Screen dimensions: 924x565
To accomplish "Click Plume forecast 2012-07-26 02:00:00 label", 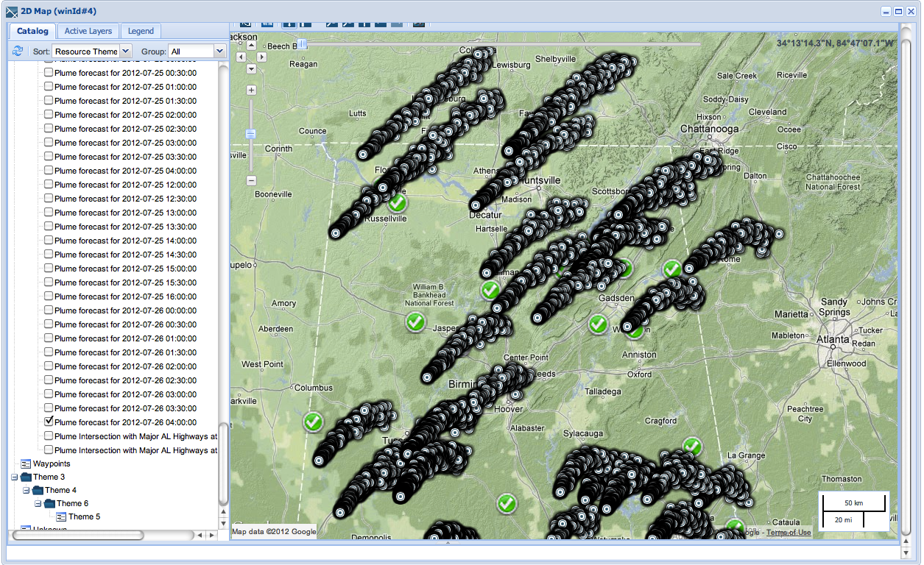I will (x=125, y=366).
